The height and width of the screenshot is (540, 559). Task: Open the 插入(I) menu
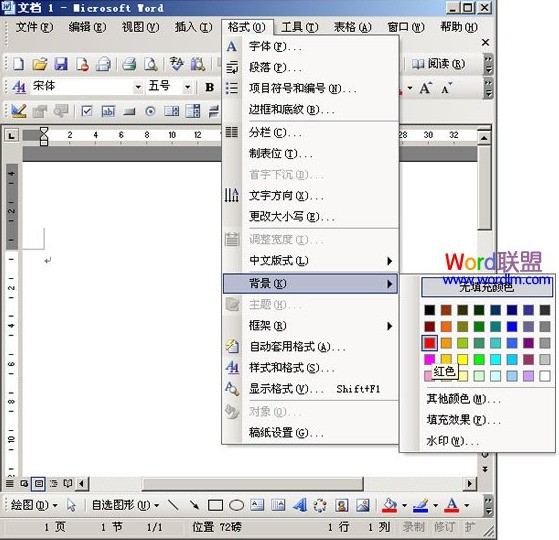coord(194,27)
